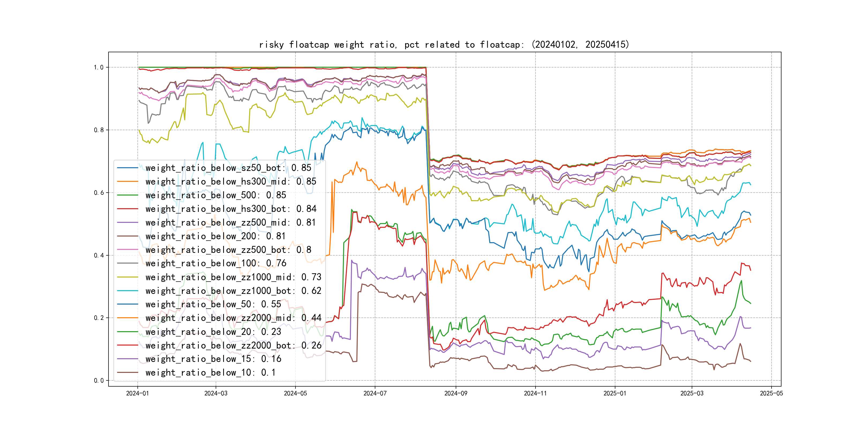Viewport: 868px width, 434px height.
Task: Click pink line swatch for zz500_bot legend
Action: (x=127, y=250)
